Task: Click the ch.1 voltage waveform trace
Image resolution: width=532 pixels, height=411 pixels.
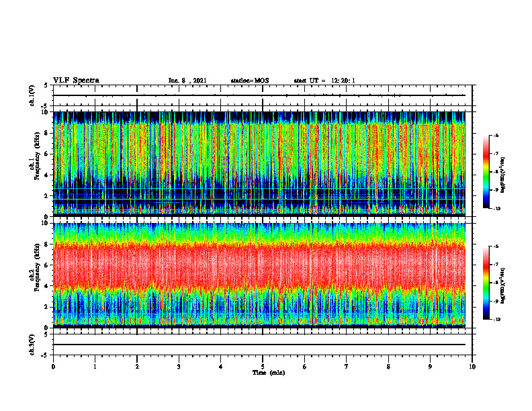Action: tap(259, 95)
